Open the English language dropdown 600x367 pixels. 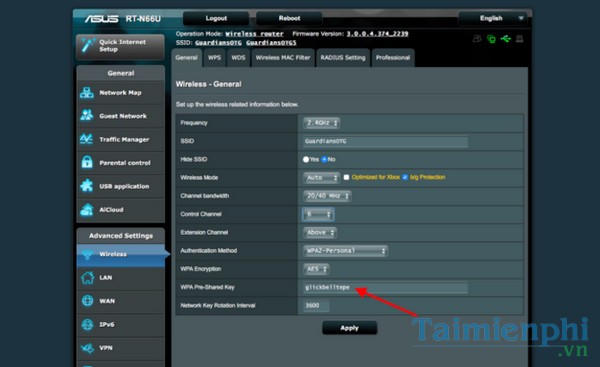pyautogui.click(x=493, y=18)
